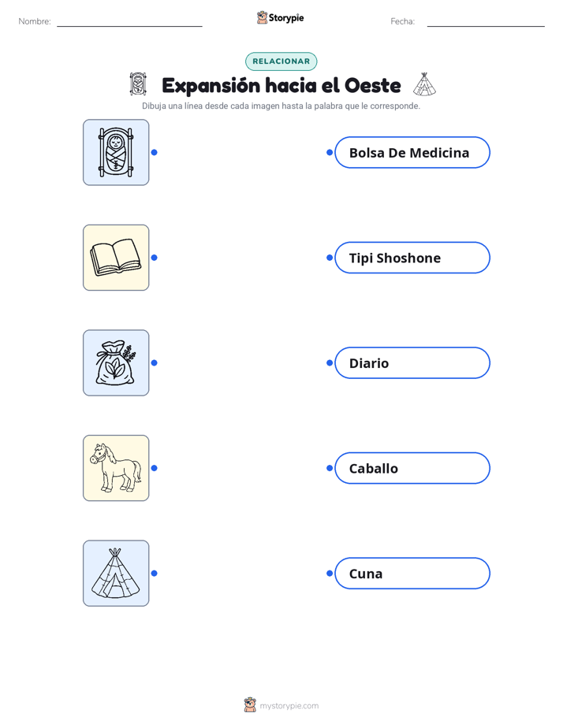This screenshot has width=563, height=728.
Task: Click the medicine bag picture card
Action: click(116, 362)
